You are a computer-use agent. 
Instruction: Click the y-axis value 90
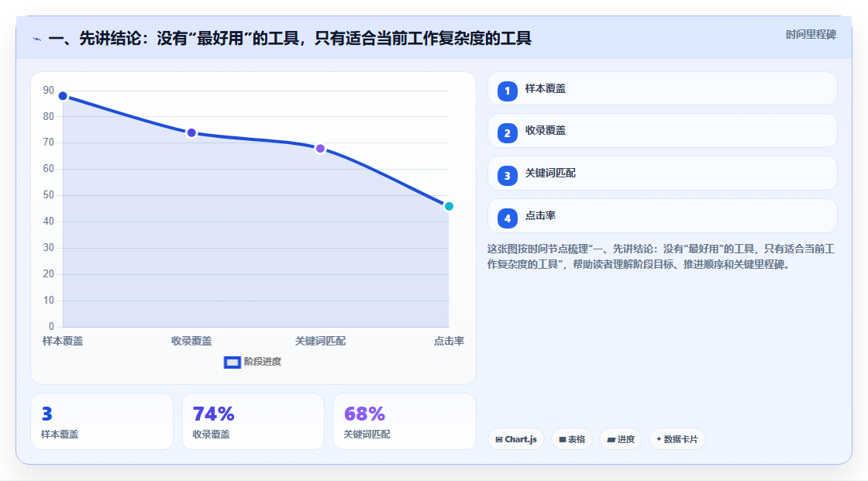pyautogui.click(x=49, y=90)
